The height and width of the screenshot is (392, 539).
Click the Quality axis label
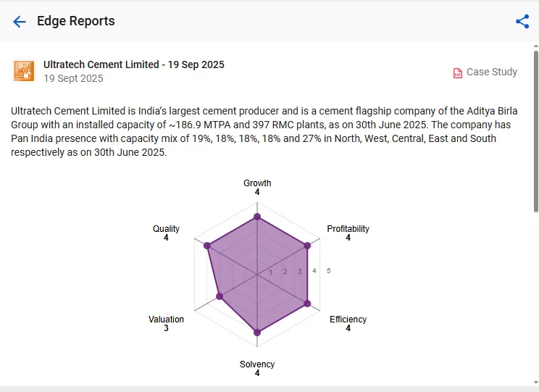tap(166, 229)
